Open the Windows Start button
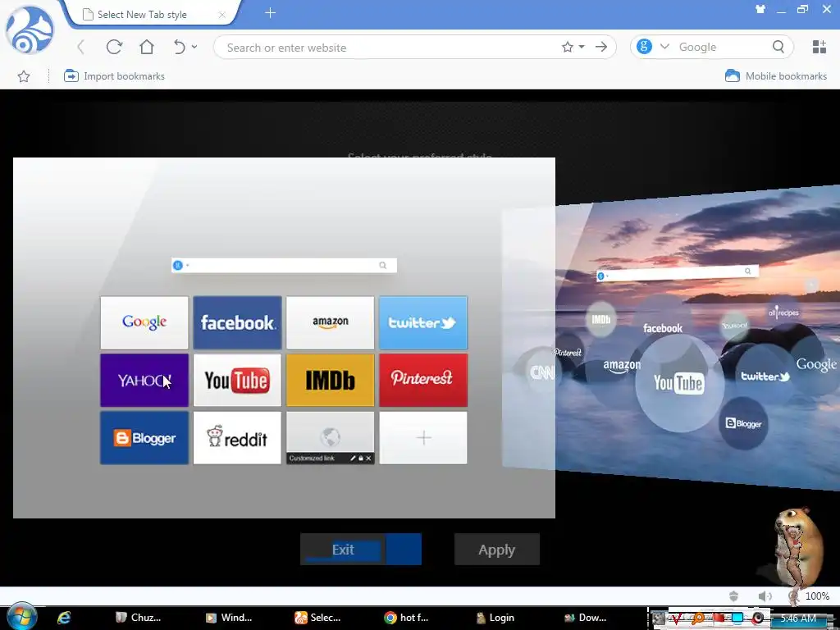 click(x=21, y=617)
